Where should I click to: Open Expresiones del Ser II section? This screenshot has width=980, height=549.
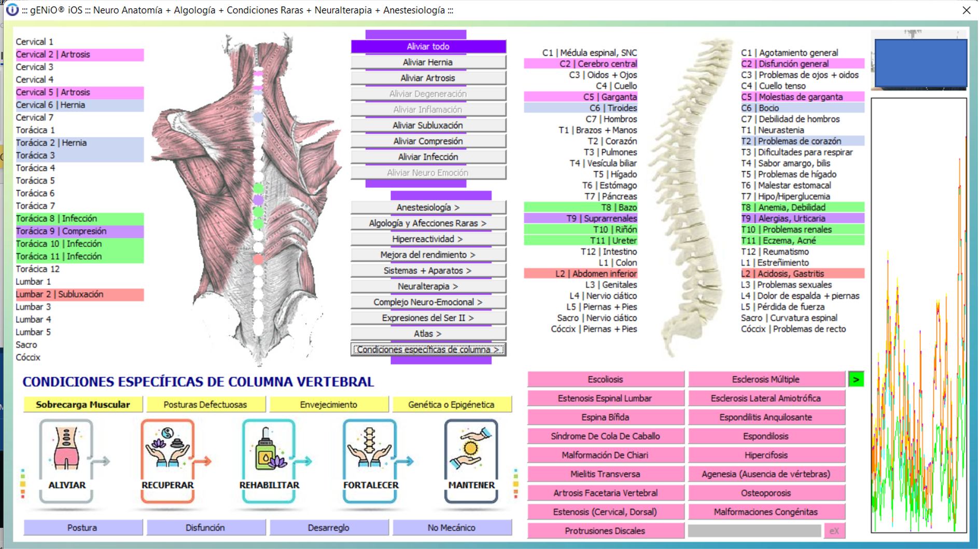[428, 318]
